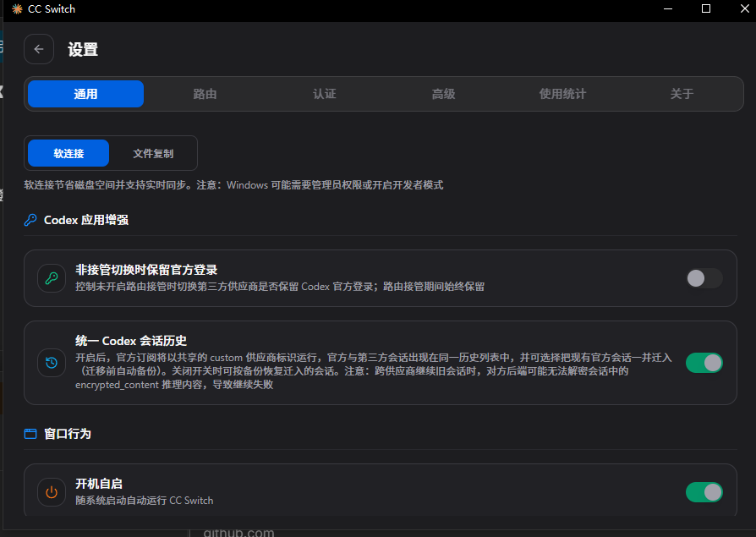Minimize the CC Switch window
Screen dimensions: 756x537
click(x=668, y=9)
